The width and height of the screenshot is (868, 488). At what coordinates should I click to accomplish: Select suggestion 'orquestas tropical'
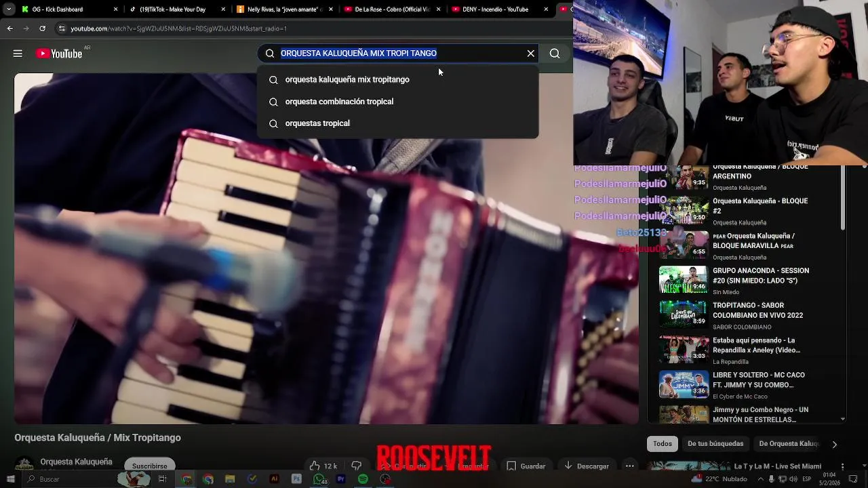397,123
